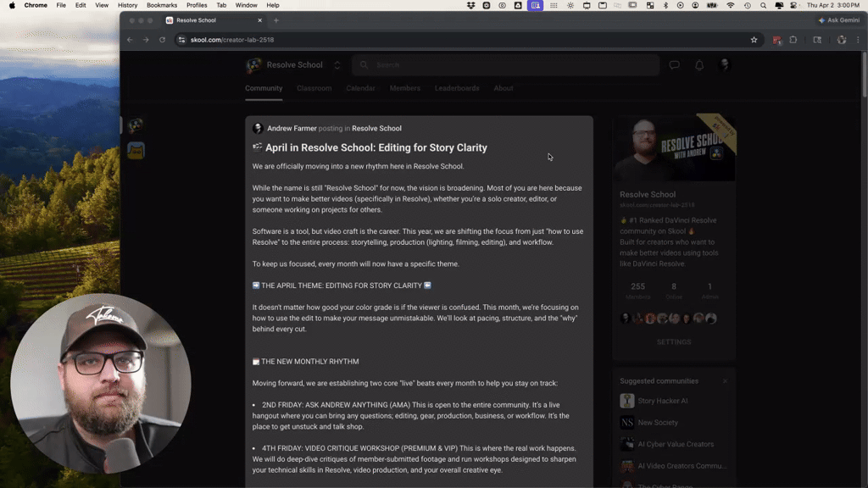Open the Skool chat messages icon
Image resolution: width=868 pixels, height=488 pixels.
(x=674, y=64)
